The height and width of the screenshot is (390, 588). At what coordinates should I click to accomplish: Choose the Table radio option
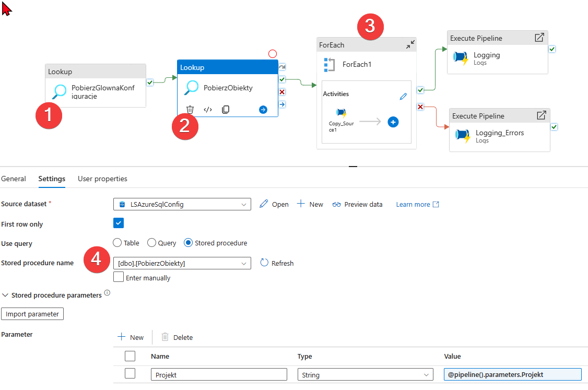pyautogui.click(x=117, y=243)
